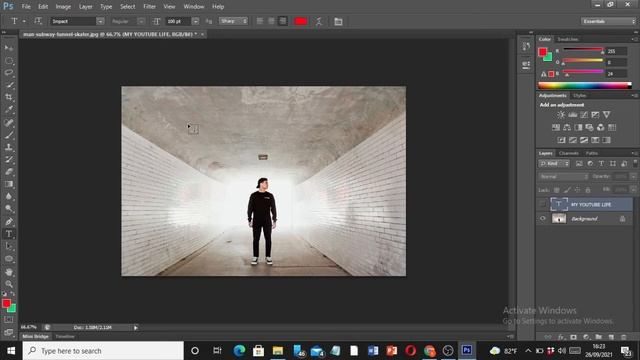Select the Magic Wand tool
The image size is (640, 360).
(x=9, y=85)
